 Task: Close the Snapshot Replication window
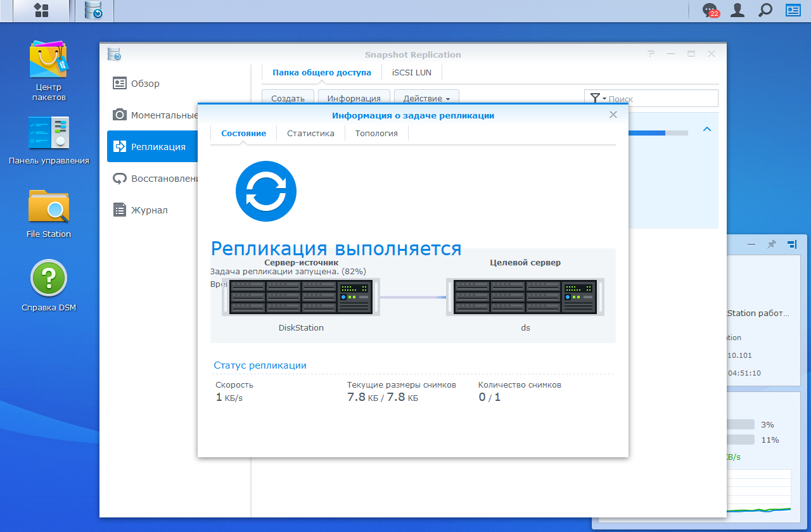pos(712,54)
